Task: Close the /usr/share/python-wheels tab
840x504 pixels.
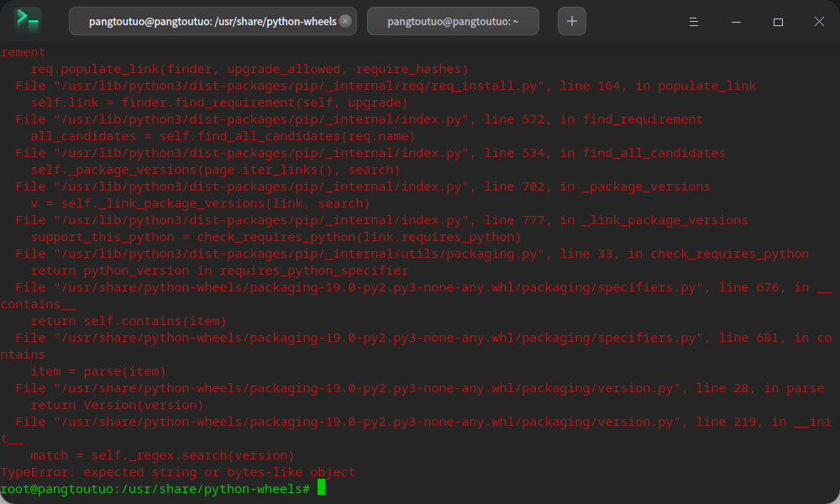Action: coord(345,21)
